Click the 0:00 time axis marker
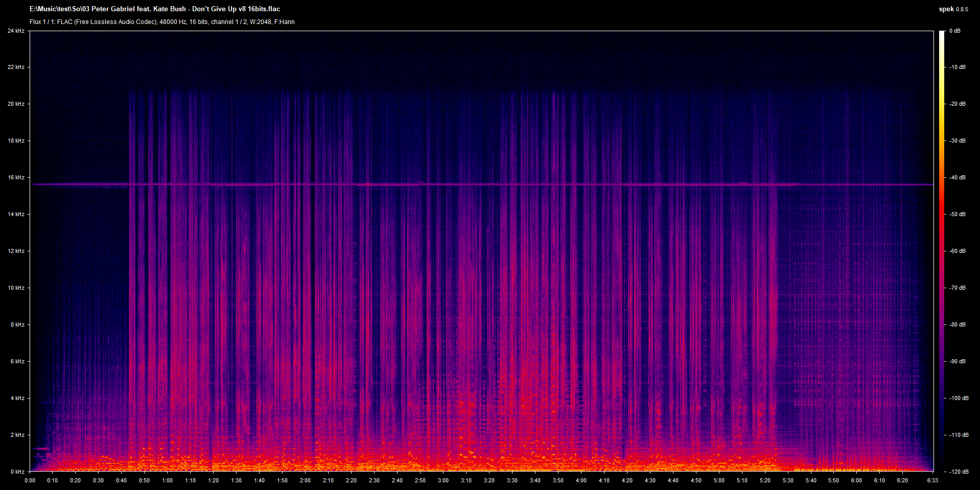This screenshot has width=980, height=490. point(30,480)
